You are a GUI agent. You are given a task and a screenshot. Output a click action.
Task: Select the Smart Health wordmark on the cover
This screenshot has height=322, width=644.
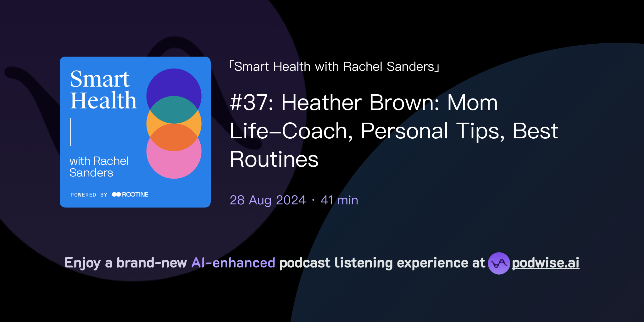point(102,91)
